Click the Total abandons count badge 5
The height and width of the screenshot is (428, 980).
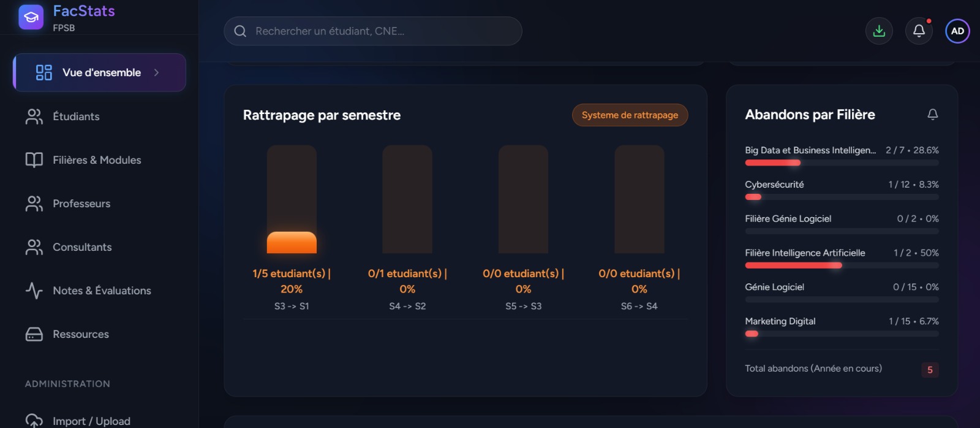[930, 370]
